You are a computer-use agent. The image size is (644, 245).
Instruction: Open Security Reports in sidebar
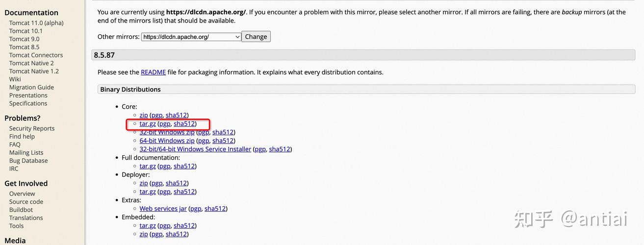click(x=32, y=128)
